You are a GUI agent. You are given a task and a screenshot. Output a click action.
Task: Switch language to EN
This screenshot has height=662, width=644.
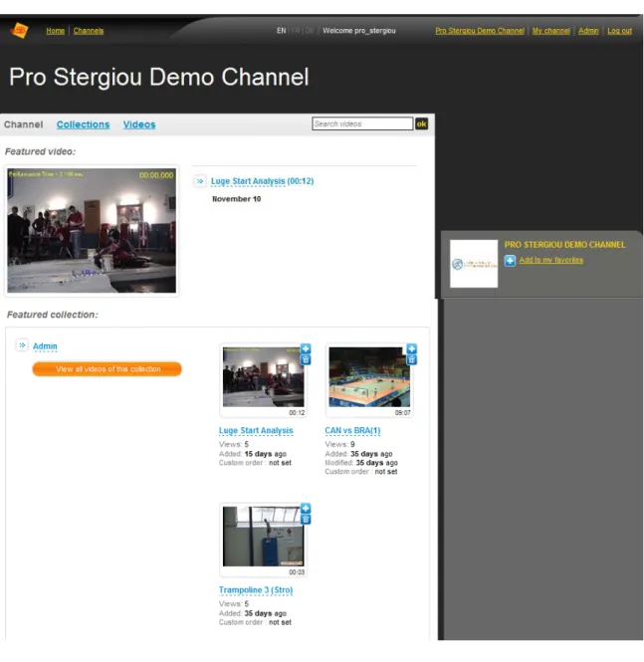pyautogui.click(x=281, y=31)
